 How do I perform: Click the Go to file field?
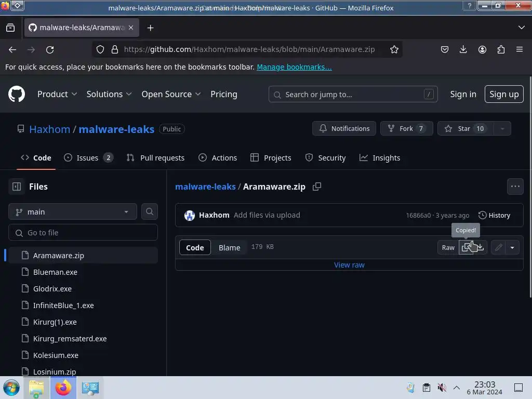coord(83,232)
